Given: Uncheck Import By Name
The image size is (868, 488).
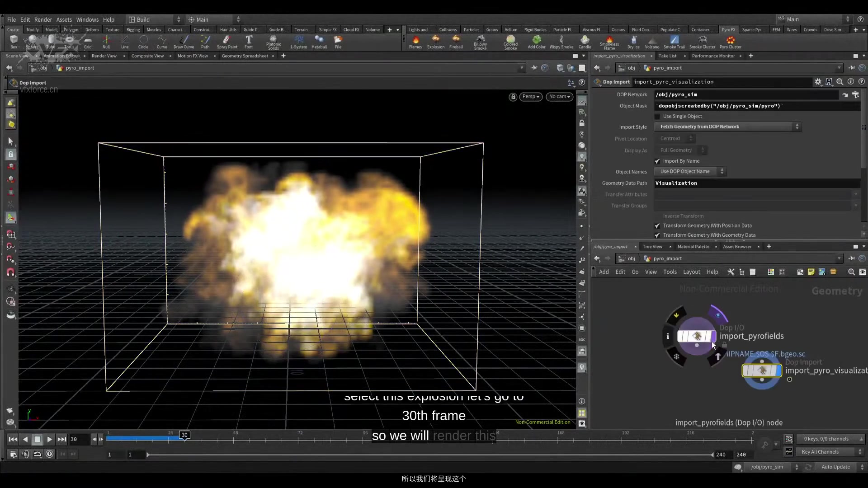Looking at the screenshot, I should [657, 161].
